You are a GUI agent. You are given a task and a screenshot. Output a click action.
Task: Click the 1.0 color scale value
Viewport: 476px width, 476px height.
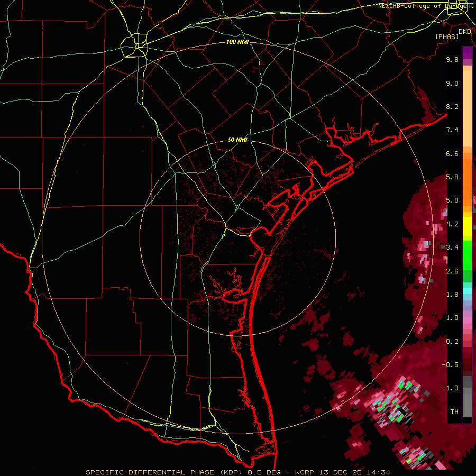click(x=452, y=318)
